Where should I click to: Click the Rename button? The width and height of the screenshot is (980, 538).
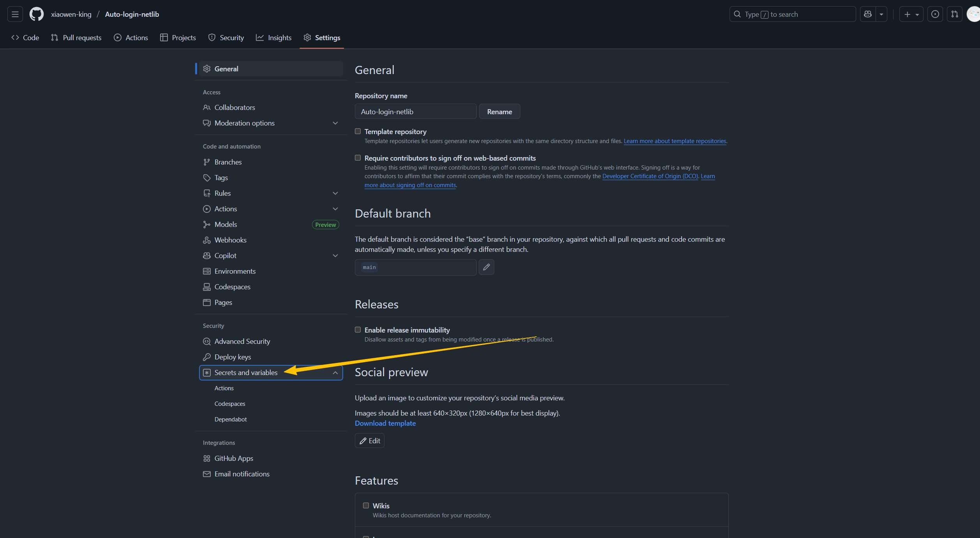click(x=499, y=112)
